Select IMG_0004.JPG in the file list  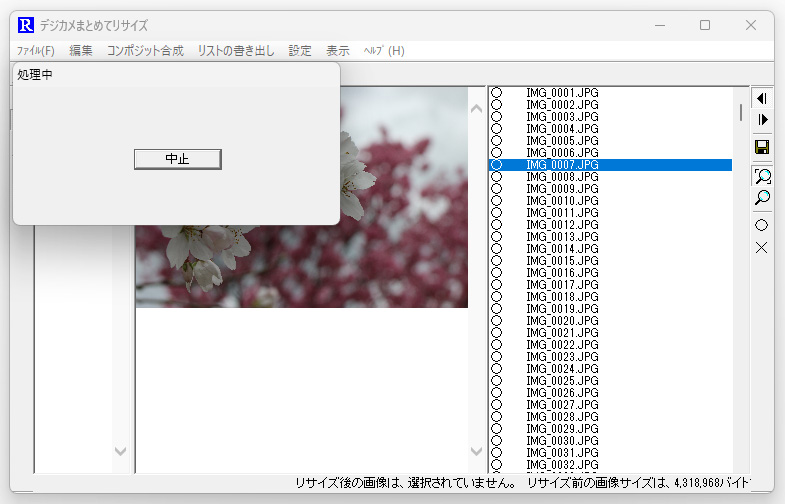610,129
